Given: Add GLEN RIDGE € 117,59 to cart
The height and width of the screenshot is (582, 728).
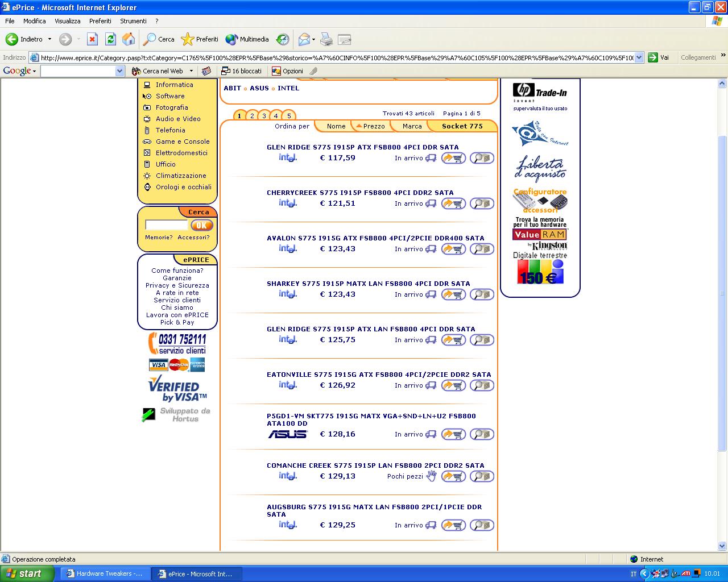Looking at the screenshot, I should [x=453, y=158].
